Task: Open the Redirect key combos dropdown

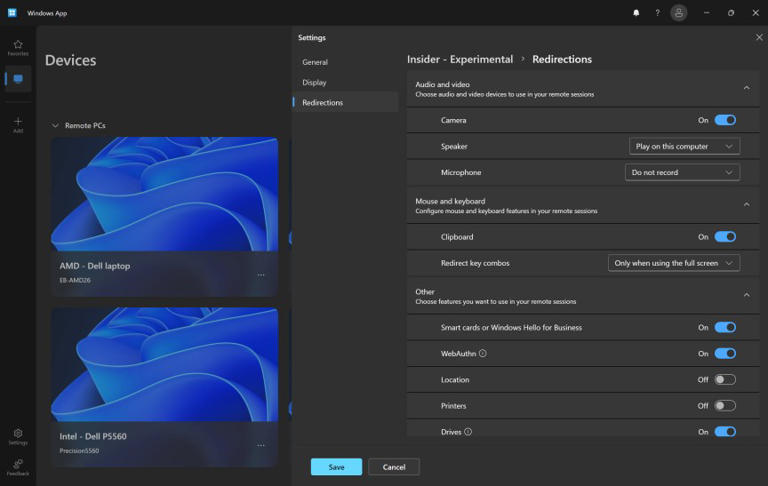Action: pos(673,263)
